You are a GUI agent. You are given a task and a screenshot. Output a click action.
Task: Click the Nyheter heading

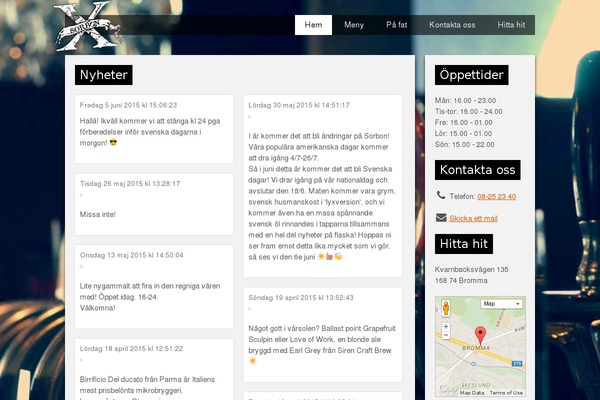pos(104,75)
